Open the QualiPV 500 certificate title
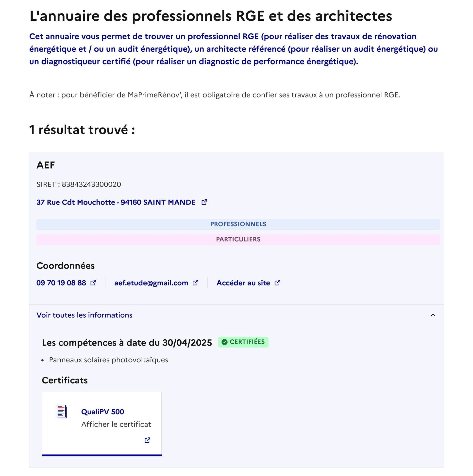Screen dimensions: 473x476 (102, 412)
